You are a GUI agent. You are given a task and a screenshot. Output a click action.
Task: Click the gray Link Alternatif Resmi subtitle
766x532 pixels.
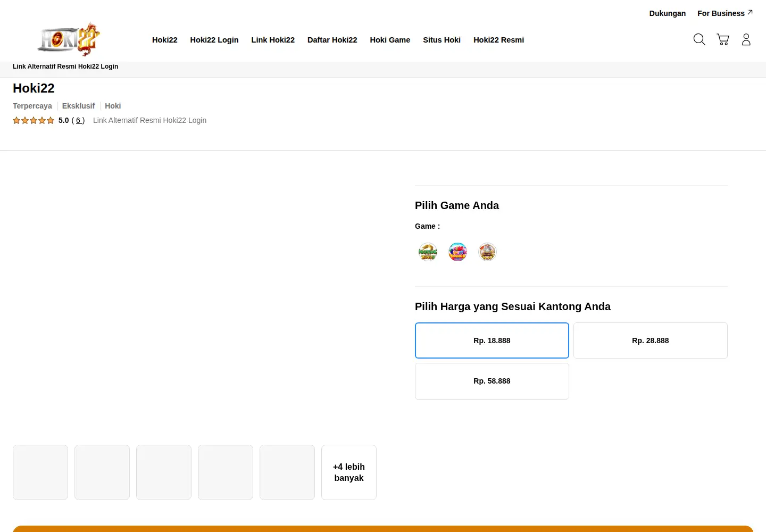[x=149, y=120]
